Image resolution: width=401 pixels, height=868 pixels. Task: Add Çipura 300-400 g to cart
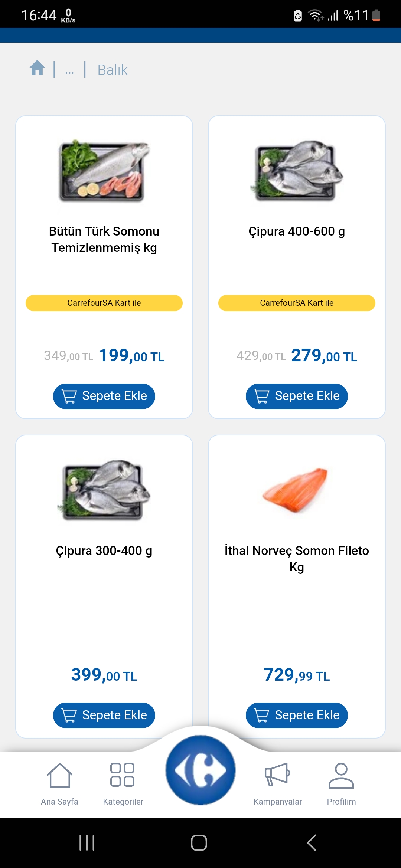tap(104, 715)
